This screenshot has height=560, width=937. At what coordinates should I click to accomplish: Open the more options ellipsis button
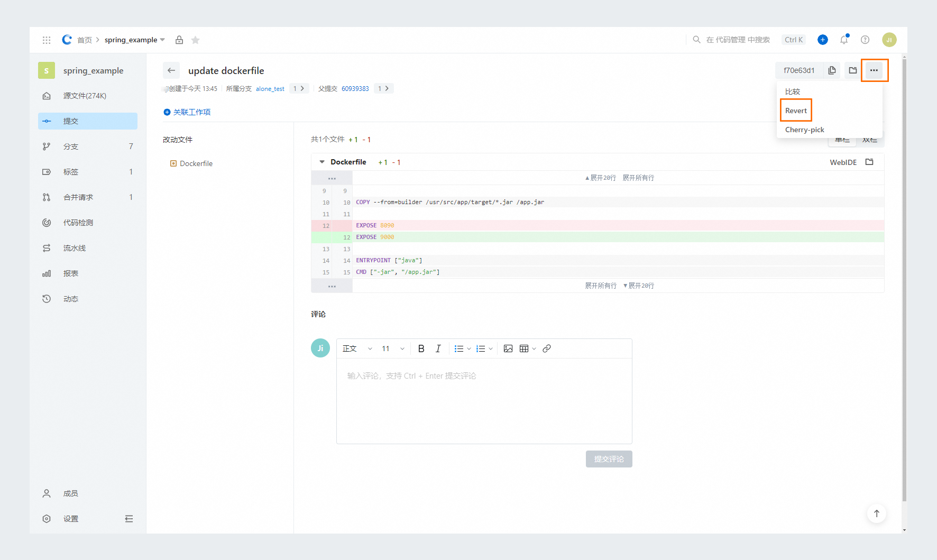click(x=874, y=70)
